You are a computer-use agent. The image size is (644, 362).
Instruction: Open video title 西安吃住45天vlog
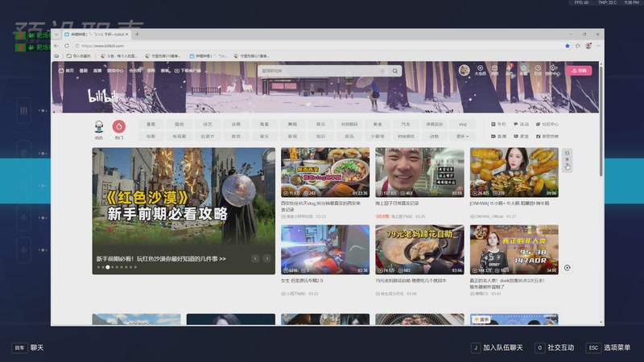tap(320, 206)
